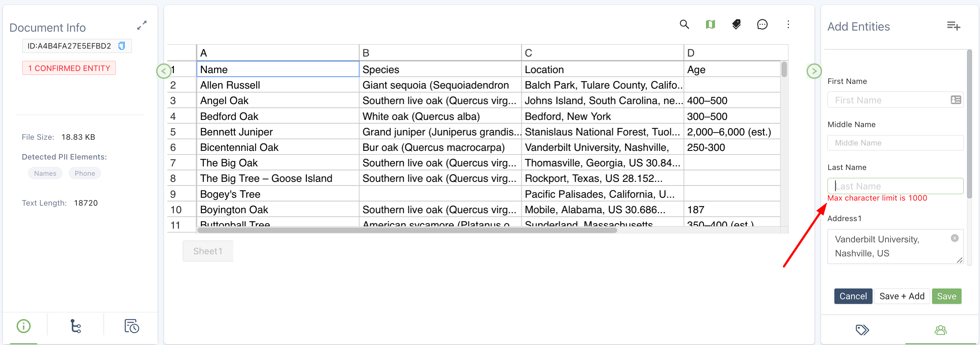Viewport: 980px width, 345px height.
Task: Expand the Document Info panel
Action: coord(142,26)
